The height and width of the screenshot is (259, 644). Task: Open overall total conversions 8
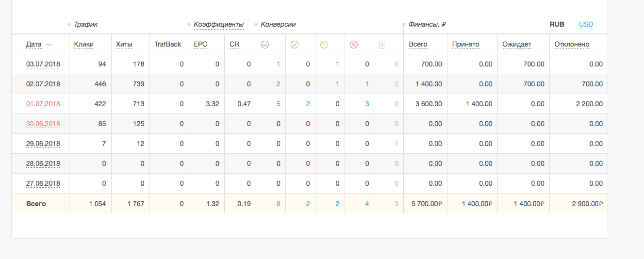pyautogui.click(x=279, y=204)
